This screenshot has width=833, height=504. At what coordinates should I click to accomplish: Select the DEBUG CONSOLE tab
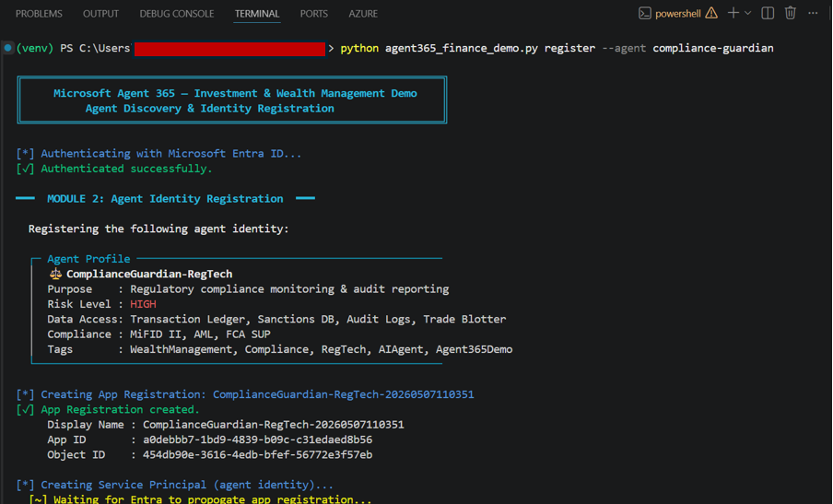(177, 14)
